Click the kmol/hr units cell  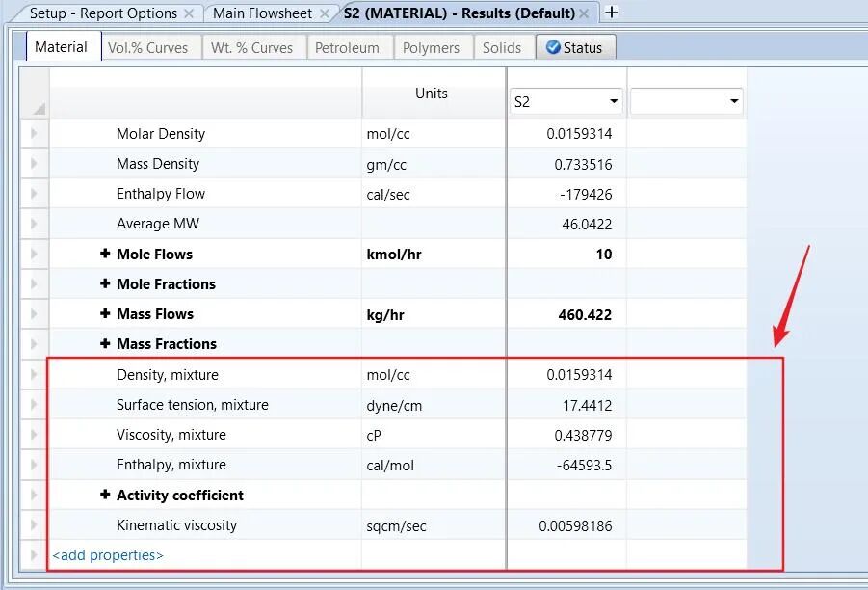pos(434,254)
